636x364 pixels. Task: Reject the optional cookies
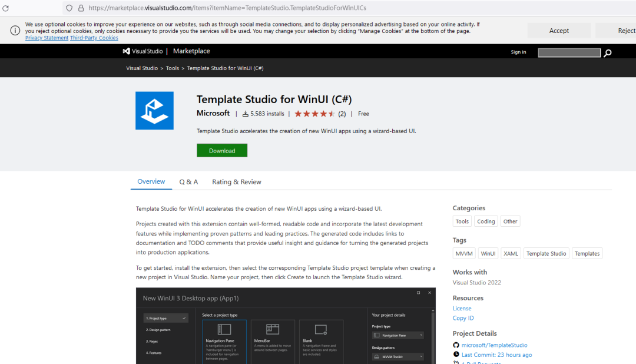tap(617, 31)
